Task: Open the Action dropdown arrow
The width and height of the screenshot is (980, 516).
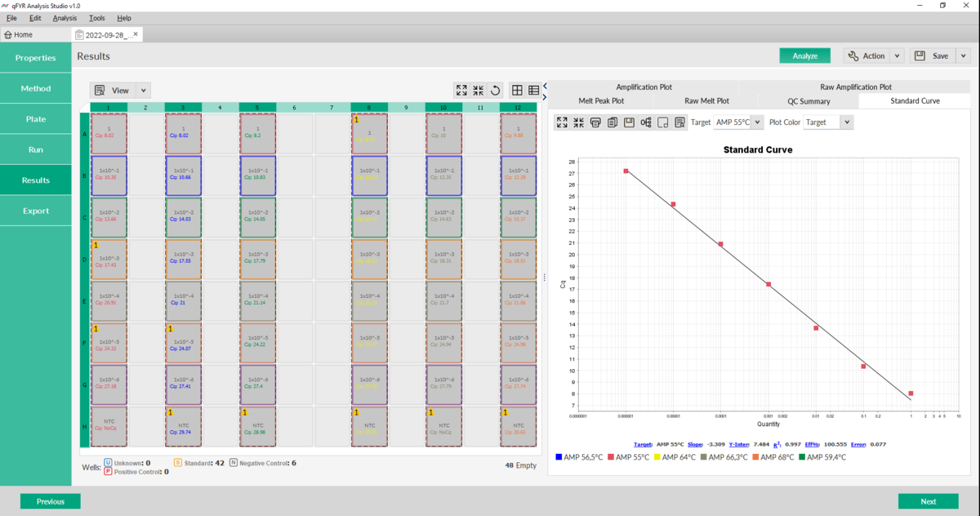Action: coord(897,56)
